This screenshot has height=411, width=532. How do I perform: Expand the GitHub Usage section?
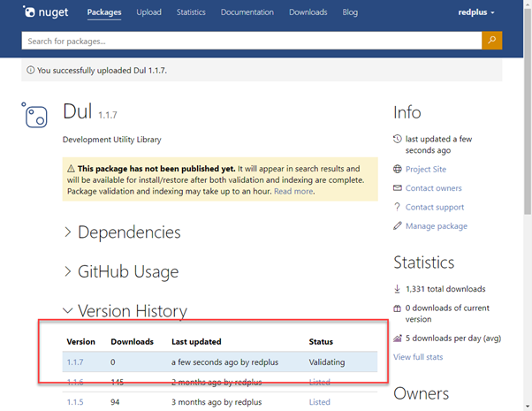[121, 271]
